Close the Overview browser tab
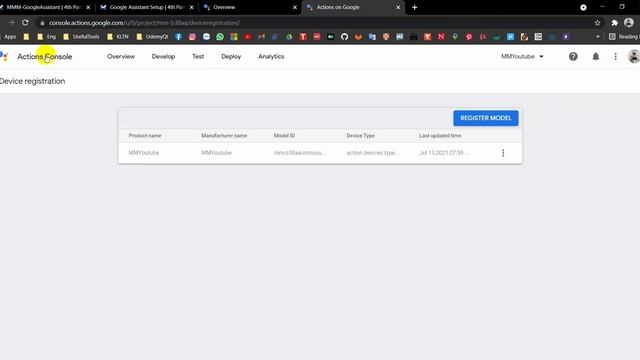 295,7
